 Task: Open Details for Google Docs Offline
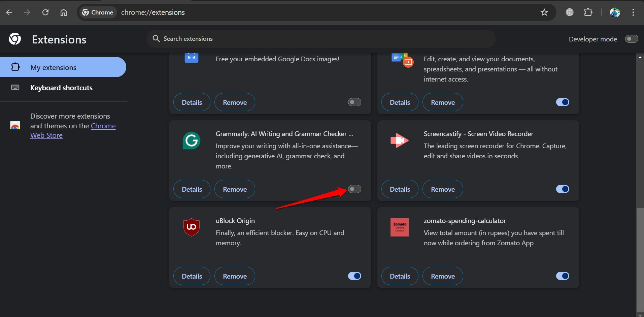pyautogui.click(x=400, y=102)
